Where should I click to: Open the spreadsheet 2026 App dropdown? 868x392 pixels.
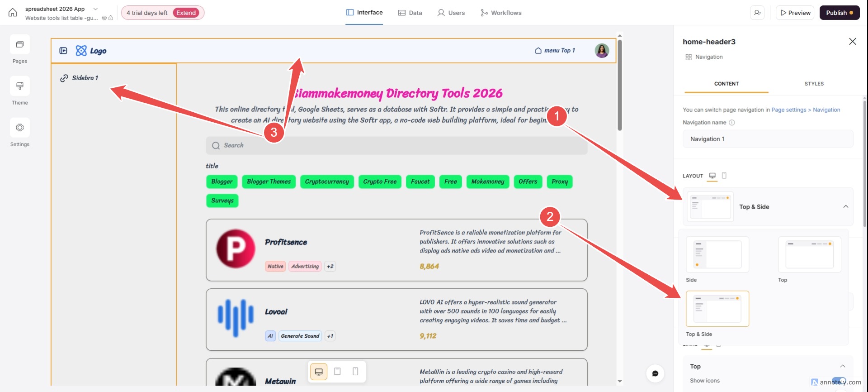pos(95,9)
